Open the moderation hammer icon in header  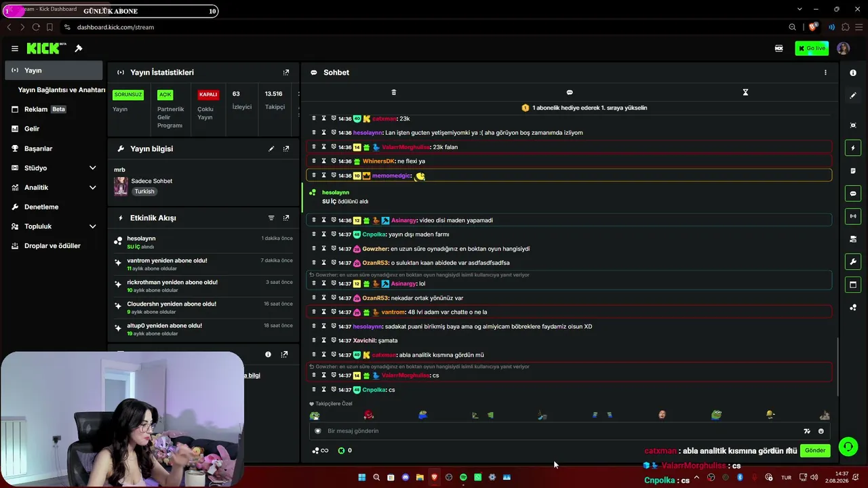click(79, 49)
